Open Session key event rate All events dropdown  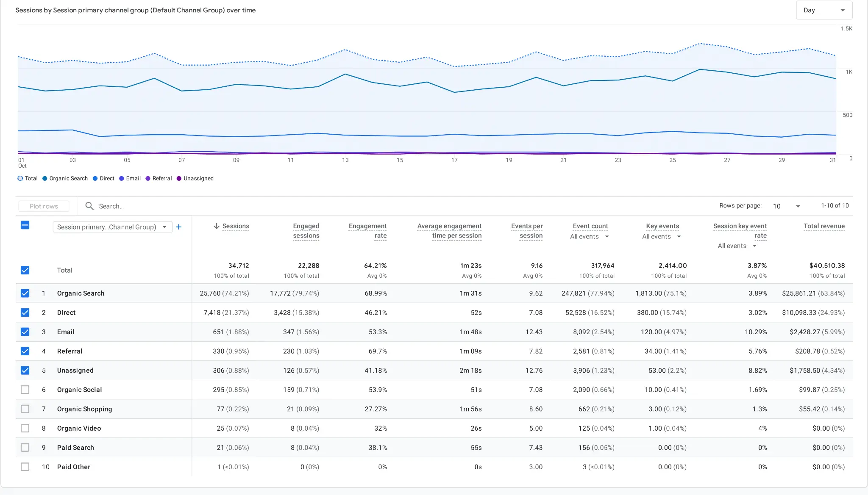click(737, 246)
